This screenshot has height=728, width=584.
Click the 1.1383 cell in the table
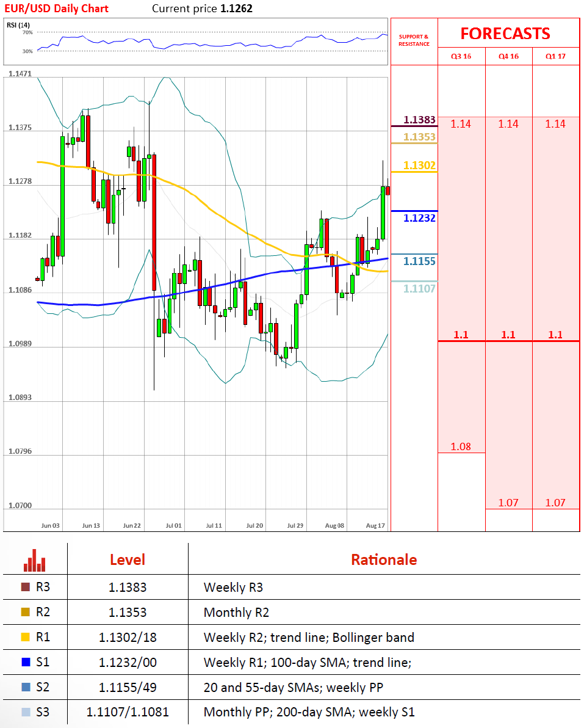pyautogui.click(x=128, y=588)
